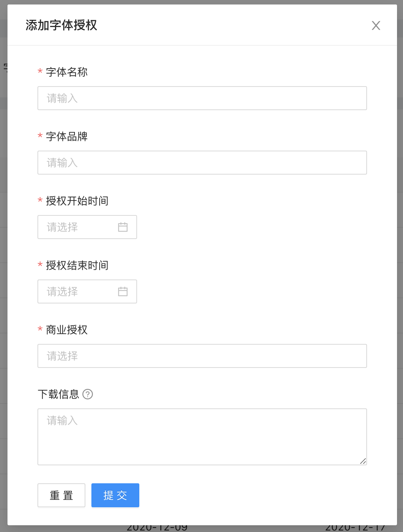The image size is (403, 532).
Task: Open the 授权结束时间 date picker placeholder text
Action: click(63, 291)
